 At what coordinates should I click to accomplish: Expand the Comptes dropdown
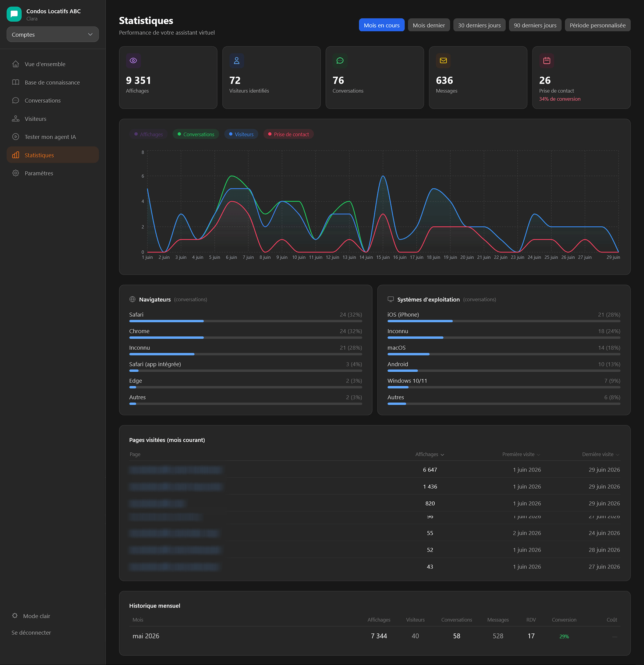53,34
